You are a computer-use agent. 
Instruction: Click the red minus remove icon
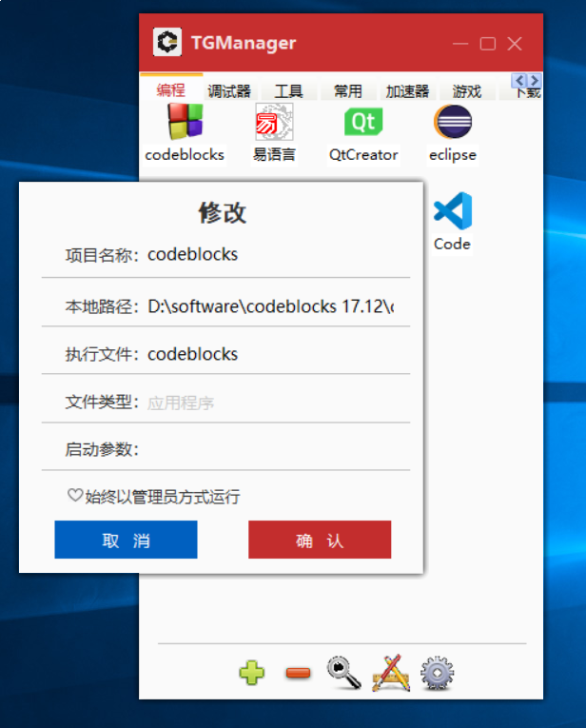tap(298, 673)
